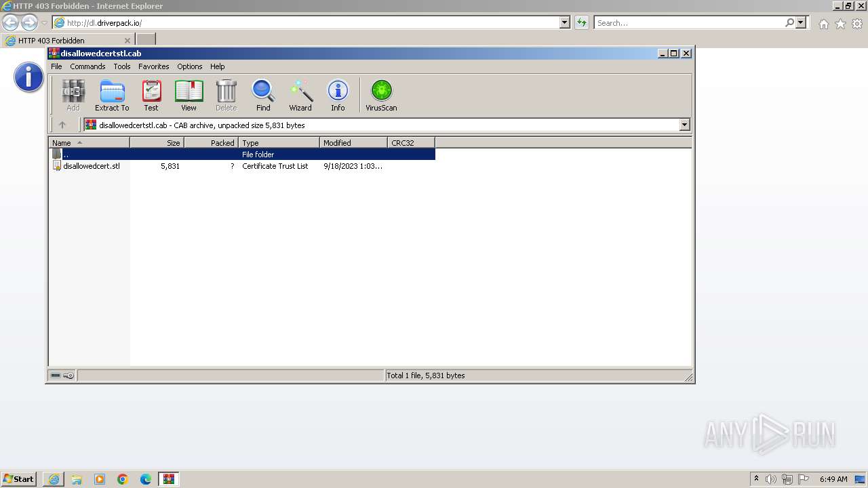The image size is (868, 488).
Task: Open the IE search provider dropdown
Action: pos(801,22)
